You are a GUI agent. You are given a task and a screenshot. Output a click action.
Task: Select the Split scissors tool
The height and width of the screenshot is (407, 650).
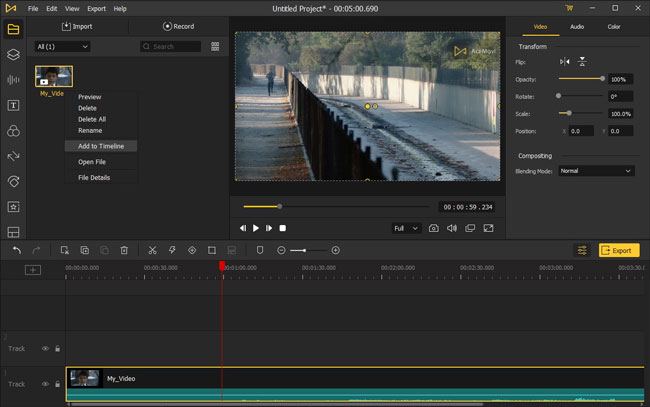pyautogui.click(x=152, y=250)
